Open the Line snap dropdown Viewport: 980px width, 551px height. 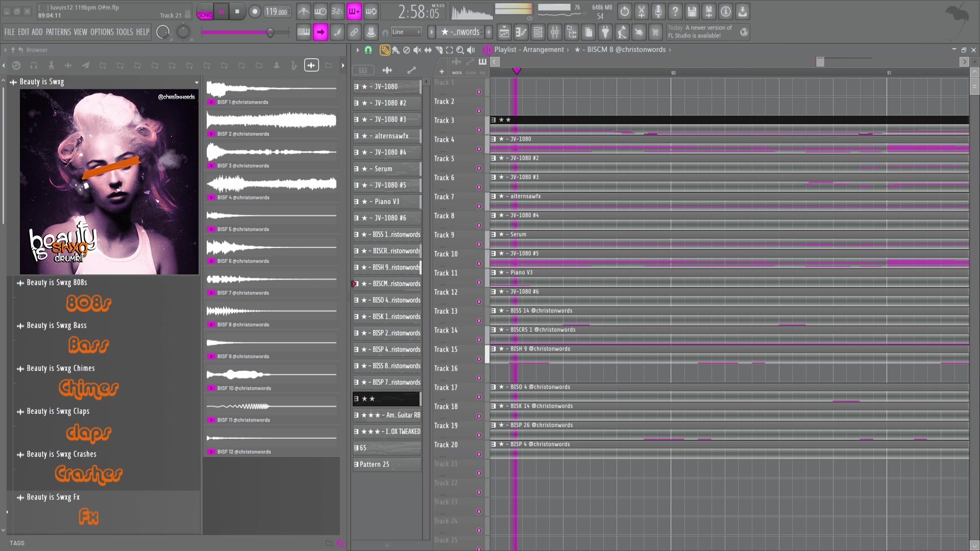[x=406, y=32]
